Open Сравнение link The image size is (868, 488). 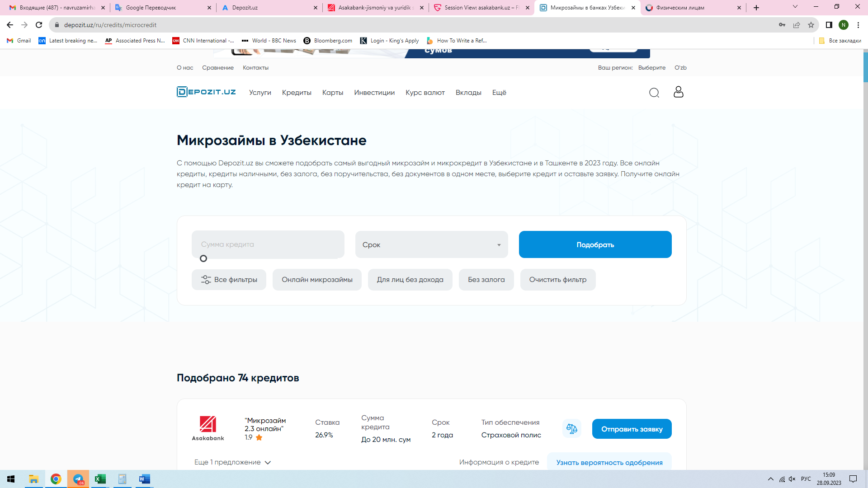[218, 68]
